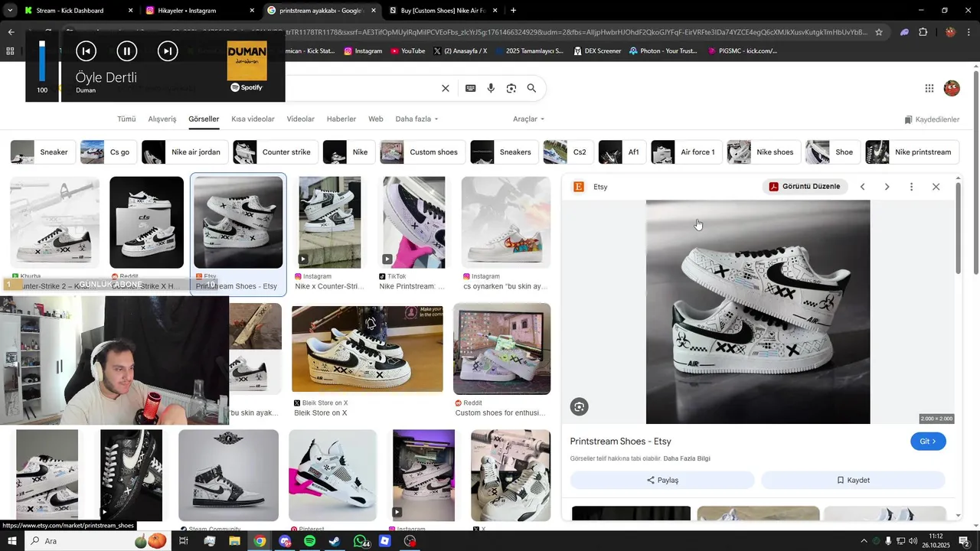Open the tab search dropdown arrow
This screenshot has height=551, width=980.
(11, 11)
